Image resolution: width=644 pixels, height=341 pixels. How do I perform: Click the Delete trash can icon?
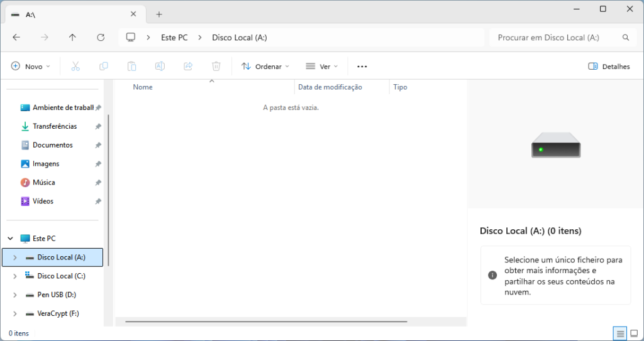tap(216, 66)
